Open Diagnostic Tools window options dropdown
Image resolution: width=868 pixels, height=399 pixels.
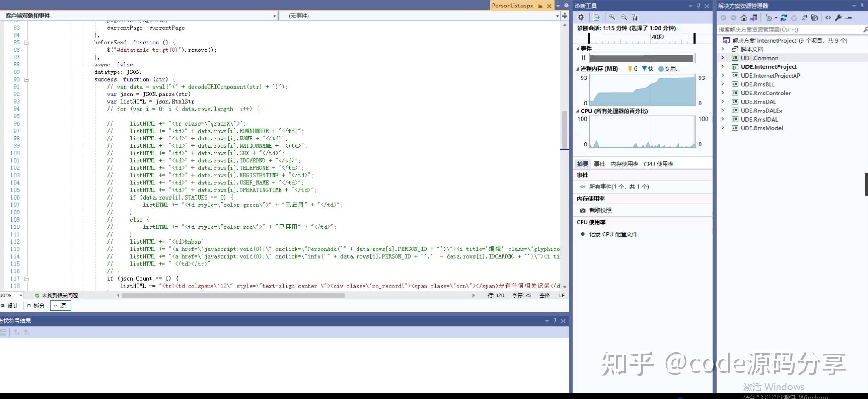[x=690, y=6]
